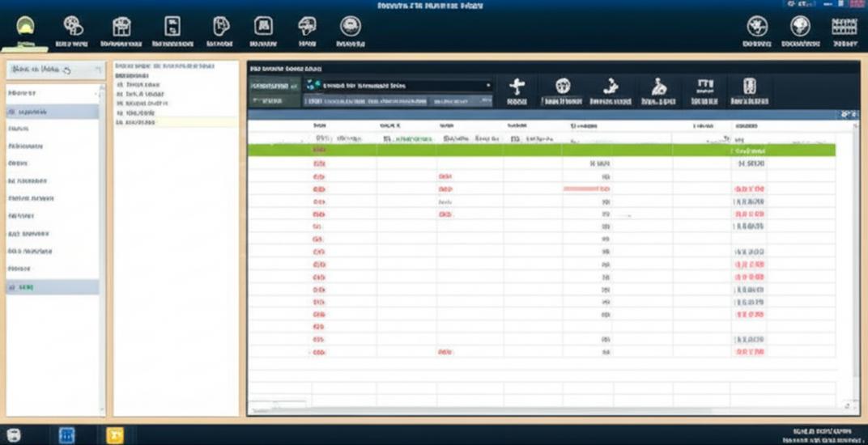This screenshot has width=868, height=445.
Task: Click the plus-shaped icon in the grid toolbar
Action: (517, 87)
